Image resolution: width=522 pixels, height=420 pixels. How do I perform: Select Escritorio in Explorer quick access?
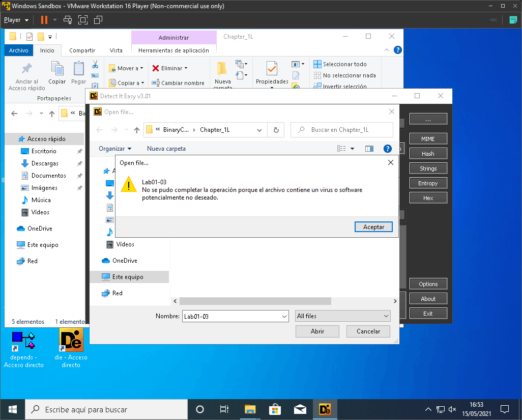point(44,151)
